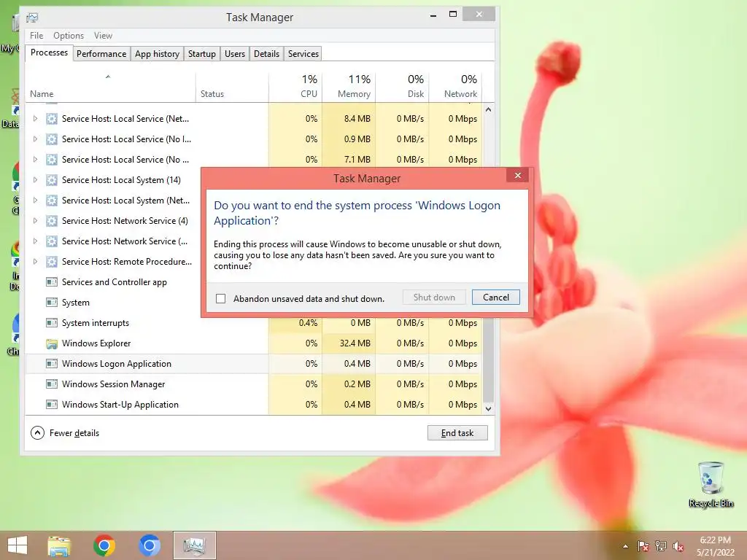
Task: Click gear icon of Service Host: Local Service (Net...
Action: click(52, 119)
